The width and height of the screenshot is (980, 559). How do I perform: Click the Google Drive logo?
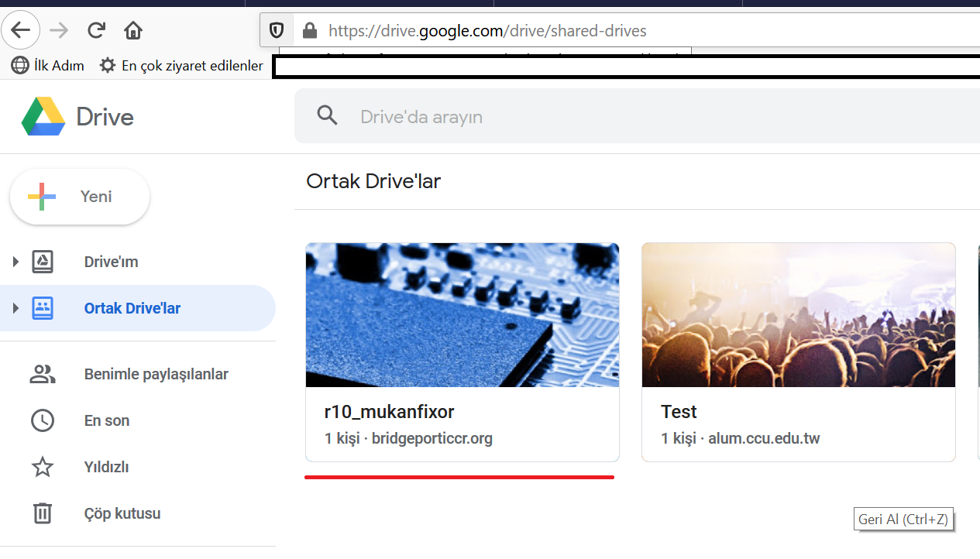pyautogui.click(x=43, y=117)
